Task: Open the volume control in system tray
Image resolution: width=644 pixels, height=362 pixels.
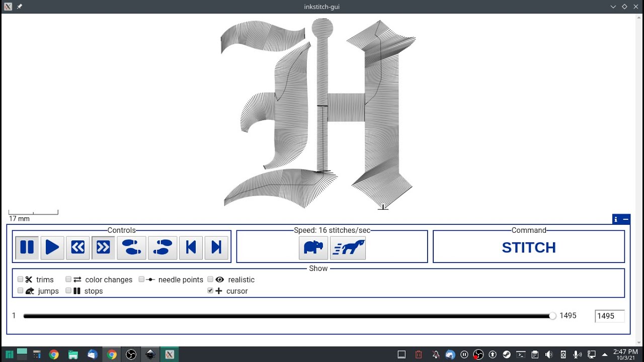Action: [x=549, y=354]
